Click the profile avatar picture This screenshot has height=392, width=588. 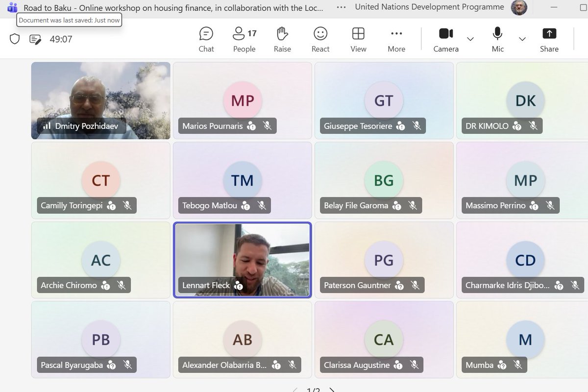point(519,7)
